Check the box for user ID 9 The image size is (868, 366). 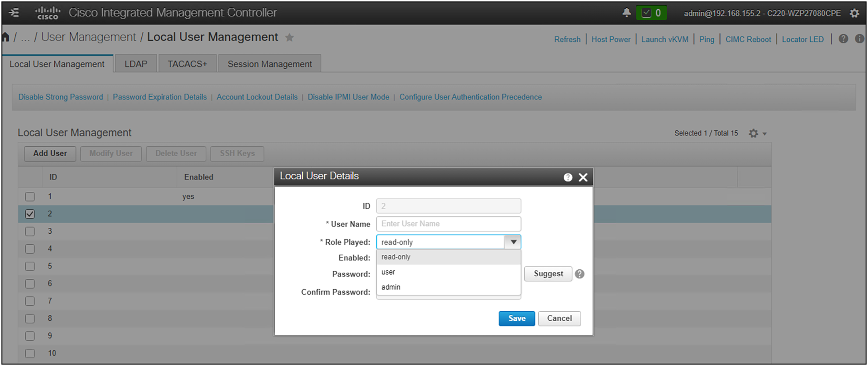[30, 336]
